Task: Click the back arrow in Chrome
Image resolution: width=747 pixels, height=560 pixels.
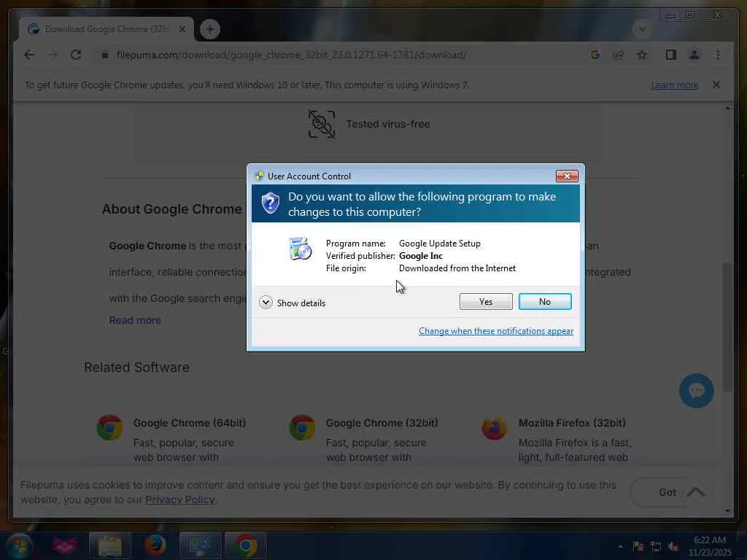Action: tap(29, 55)
